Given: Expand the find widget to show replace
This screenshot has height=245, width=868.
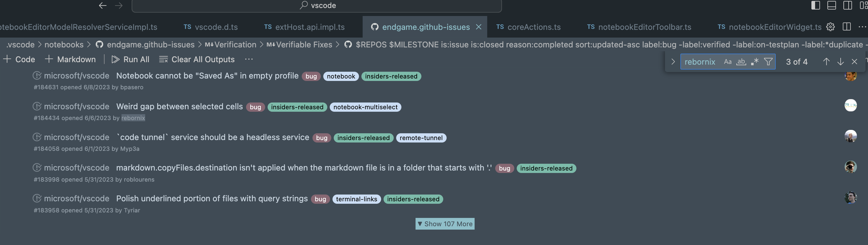Looking at the screenshot, I should (673, 62).
